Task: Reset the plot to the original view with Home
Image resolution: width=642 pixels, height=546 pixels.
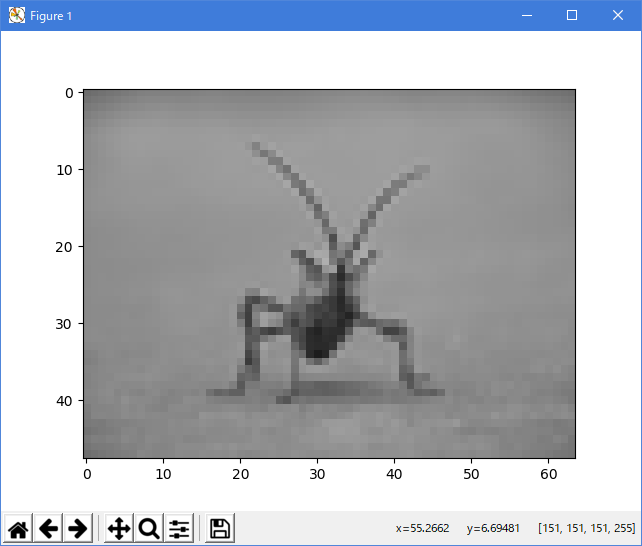Action: click(18, 528)
